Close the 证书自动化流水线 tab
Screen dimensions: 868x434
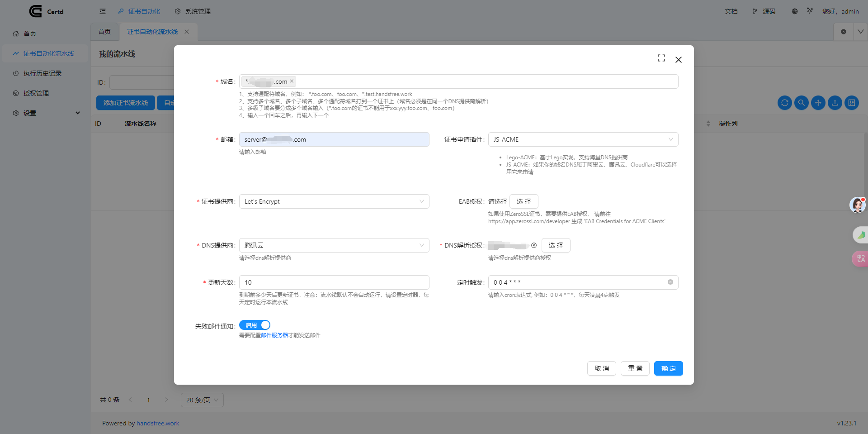[x=187, y=32]
